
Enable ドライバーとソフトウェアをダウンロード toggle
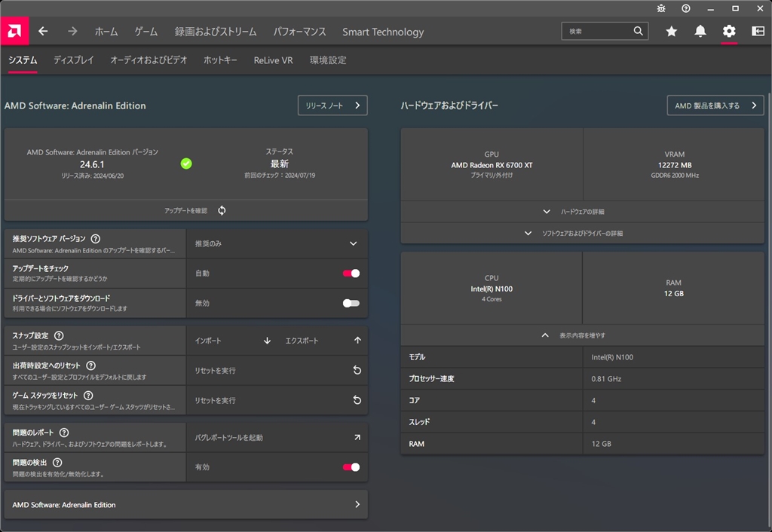point(351,303)
